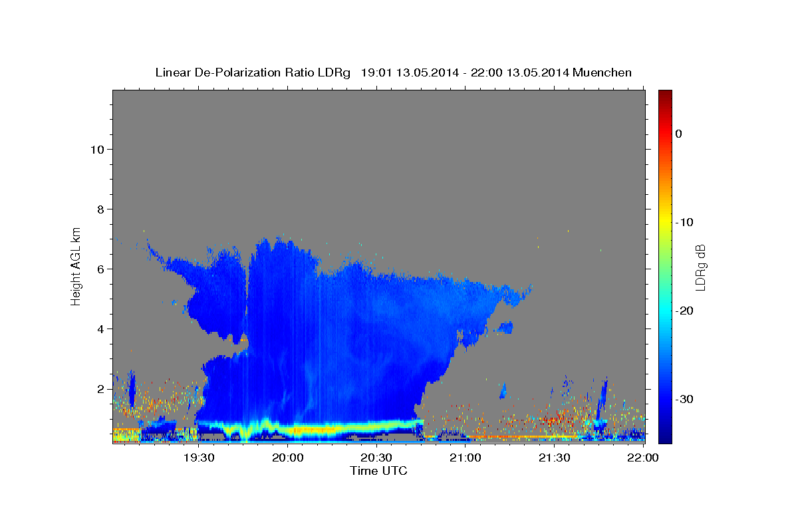
Task: Click the 20:00 time tick label
Action: coord(289,458)
